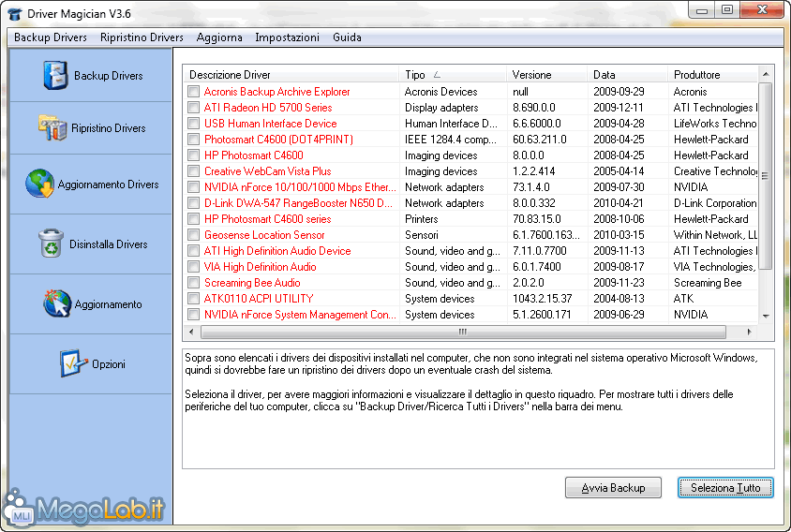Select Opzioni label in sidebar
This screenshot has width=791, height=532.
pos(109,364)
